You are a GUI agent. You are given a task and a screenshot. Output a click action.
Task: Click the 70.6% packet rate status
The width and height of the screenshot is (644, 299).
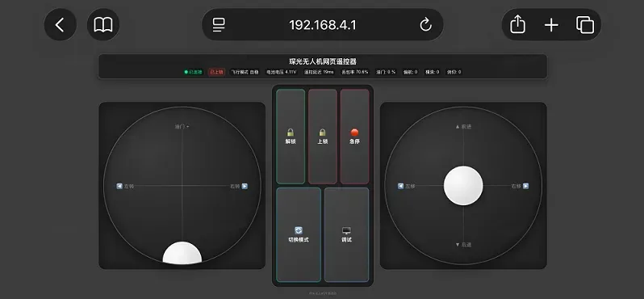(x=355, y=72)
